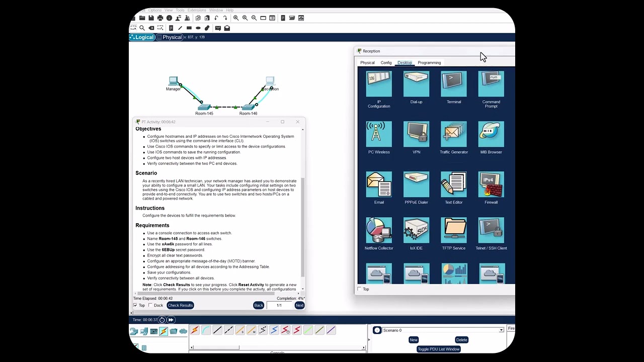Image resolution: width=644 pixels, height=362 pixels.
Task: Open the PPPoE Dialer
Action: 416,188
